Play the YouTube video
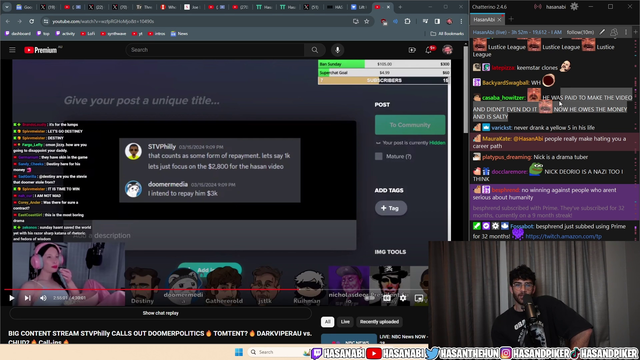 11,298
